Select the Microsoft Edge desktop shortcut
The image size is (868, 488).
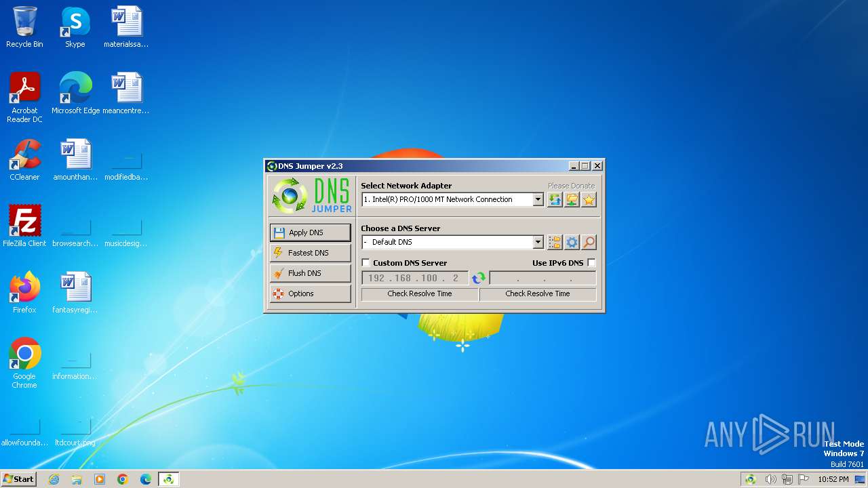pos(75,94)
